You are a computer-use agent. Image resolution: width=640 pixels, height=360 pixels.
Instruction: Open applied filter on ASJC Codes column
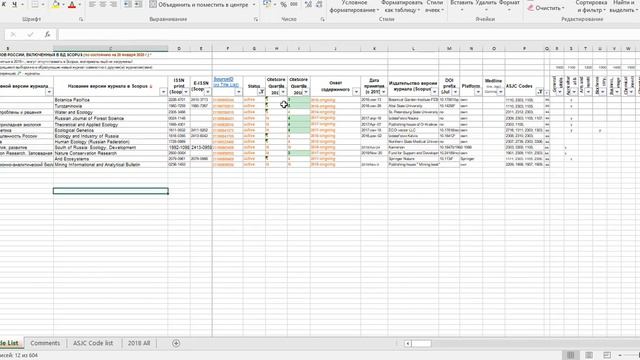pyautogui.click(x=540, y=92)
